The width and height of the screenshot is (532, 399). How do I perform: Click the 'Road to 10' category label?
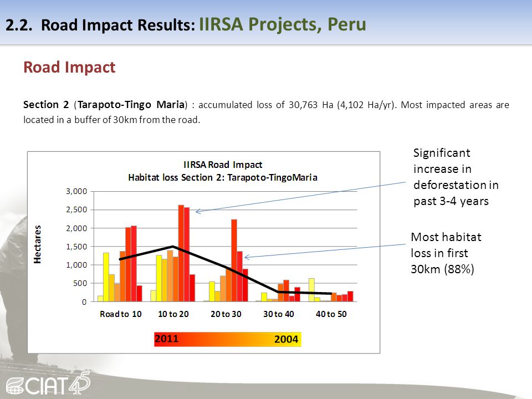point(120,314)
